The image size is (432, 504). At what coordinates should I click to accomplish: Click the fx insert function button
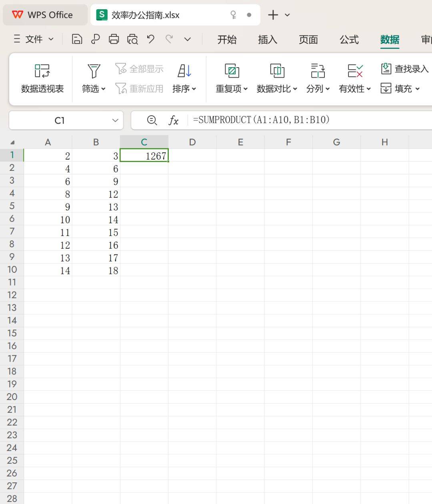coord(173,120)
